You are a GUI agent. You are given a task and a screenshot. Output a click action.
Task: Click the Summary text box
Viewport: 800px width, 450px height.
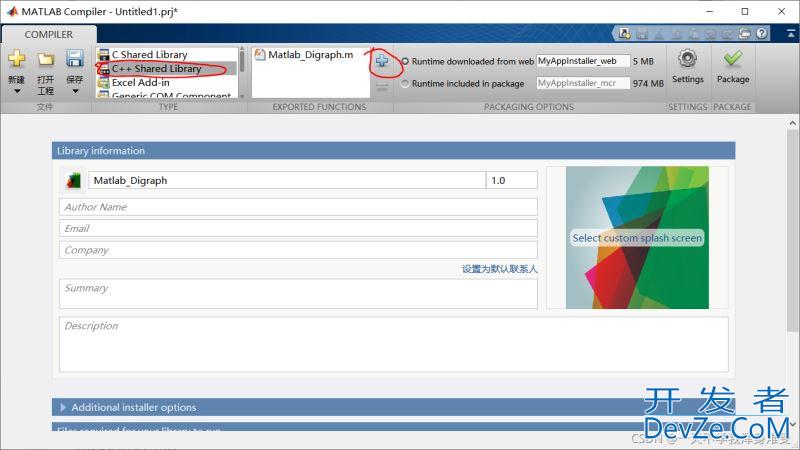[x=298, y=293]
